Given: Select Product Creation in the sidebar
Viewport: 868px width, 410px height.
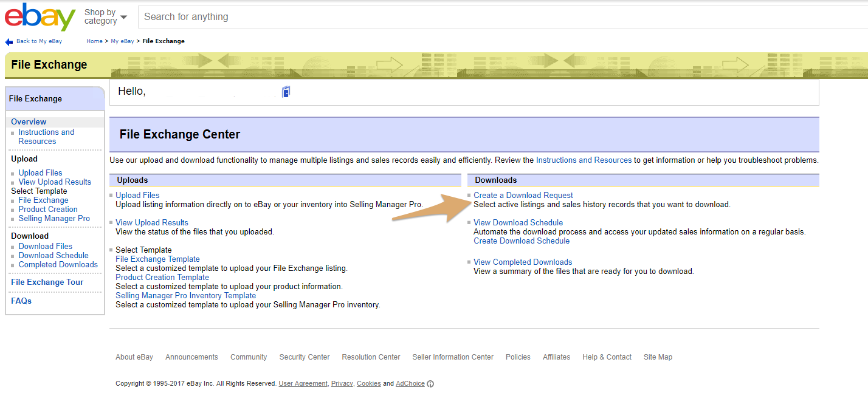Looking at the screenshot, I should [x=48, y=210].
